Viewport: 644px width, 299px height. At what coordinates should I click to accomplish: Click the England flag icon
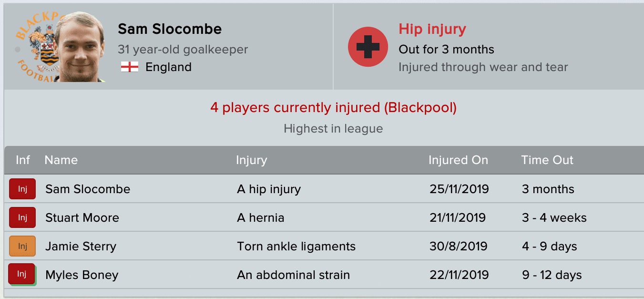[x=130, y=67]
